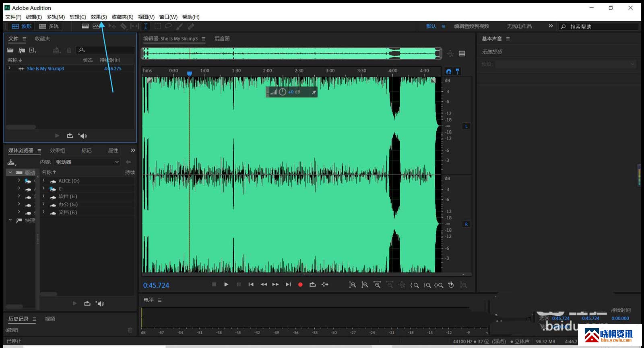The image size is (644, 348).
Task: Show more panel tabs chevron
Action: tap(133, 150)
